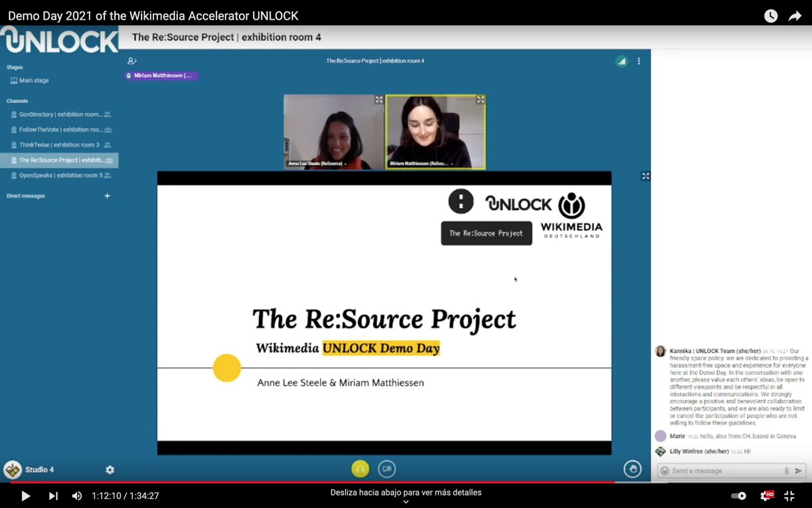Send the chat message arrow
The width and height of the screenshot is (812, 508).
coord(798,471)
